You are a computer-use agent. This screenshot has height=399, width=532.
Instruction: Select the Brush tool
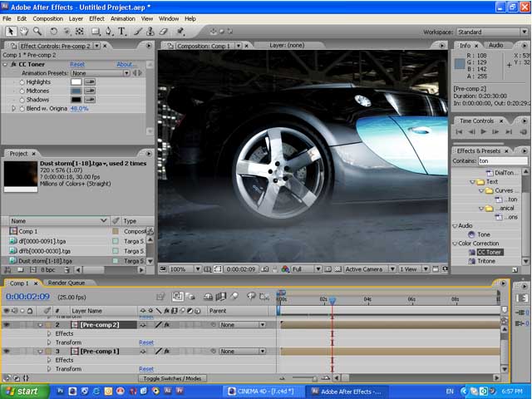(x=138, y=32)
